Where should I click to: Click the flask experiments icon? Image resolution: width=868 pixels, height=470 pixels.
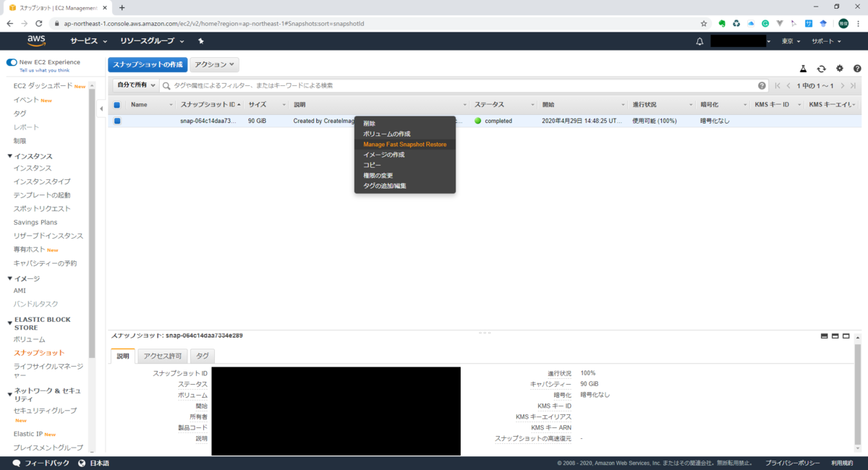point(803,69)
